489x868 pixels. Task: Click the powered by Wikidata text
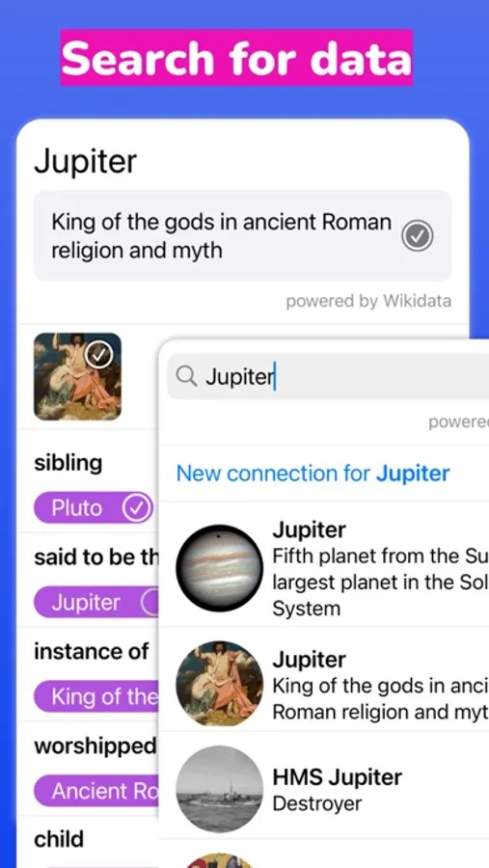(368, 301)
